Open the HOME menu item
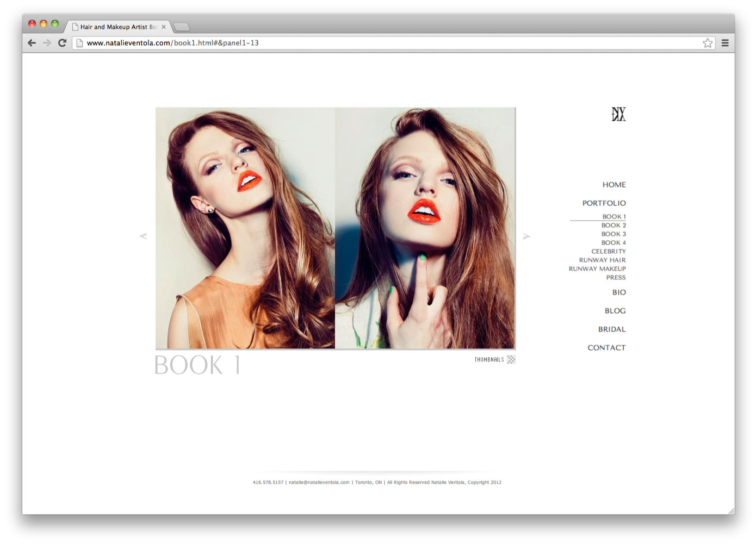 click(x=614, y=185)
